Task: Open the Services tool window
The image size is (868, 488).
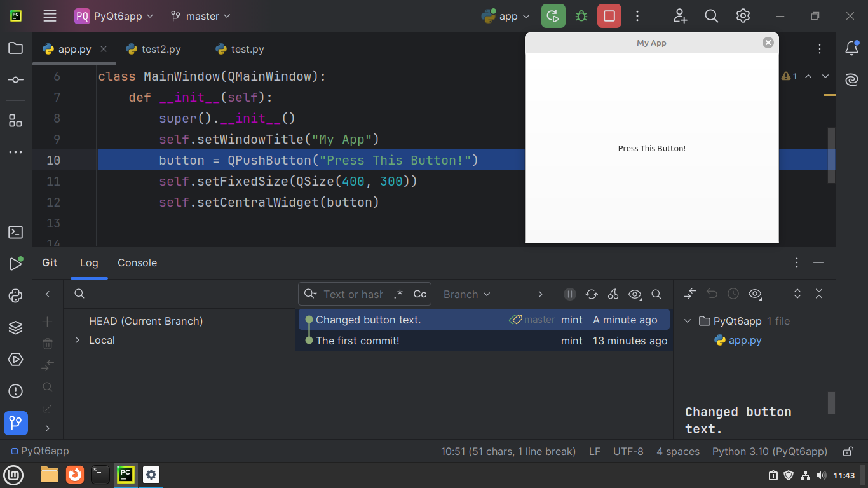Action: tap(16, 360)
